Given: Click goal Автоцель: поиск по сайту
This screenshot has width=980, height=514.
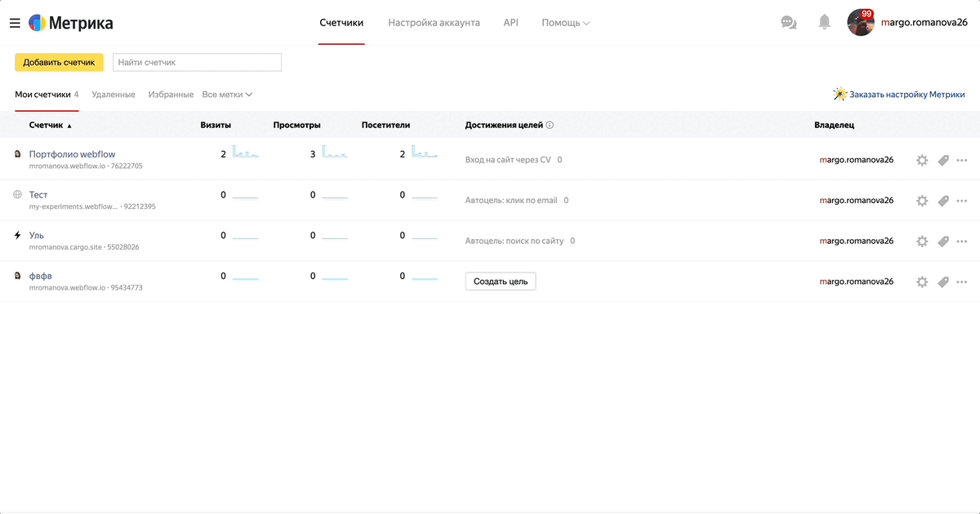Looking at the screenshot, I should coord(514,241).
